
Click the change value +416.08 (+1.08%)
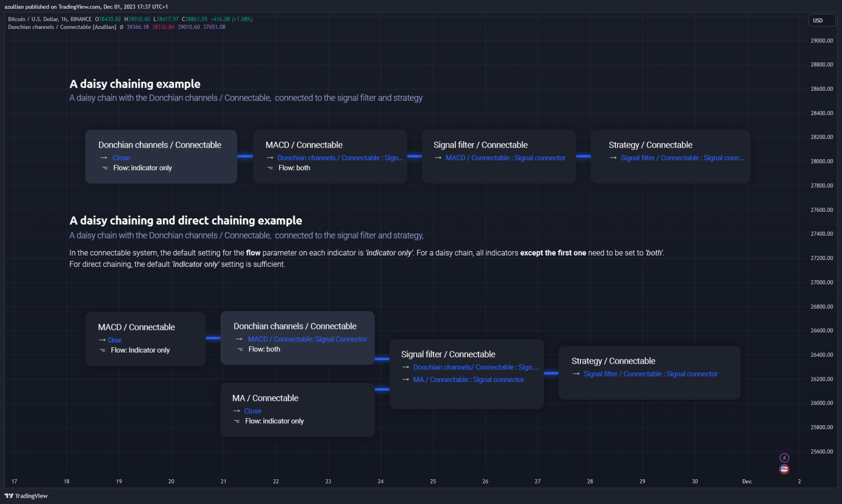click(232, 19)
